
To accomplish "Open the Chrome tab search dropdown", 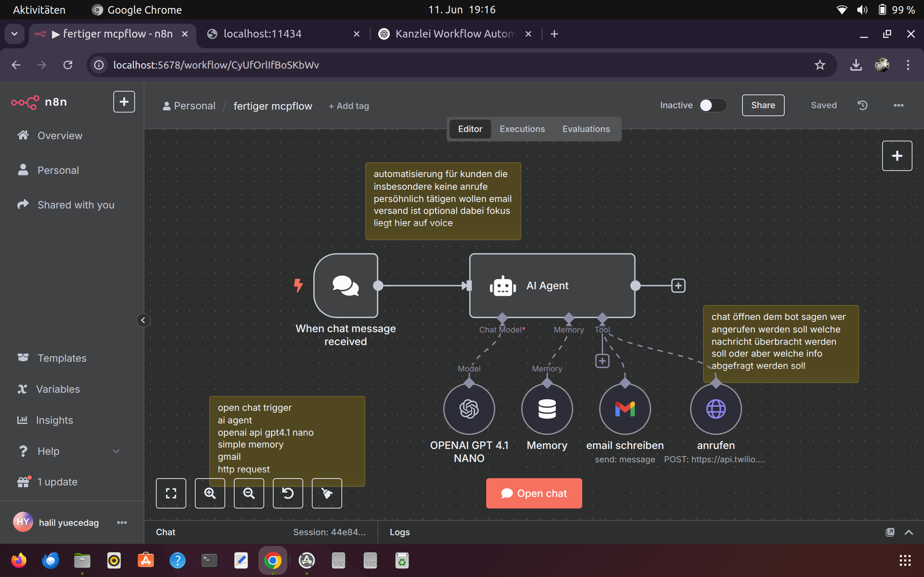I will (14, 34).
